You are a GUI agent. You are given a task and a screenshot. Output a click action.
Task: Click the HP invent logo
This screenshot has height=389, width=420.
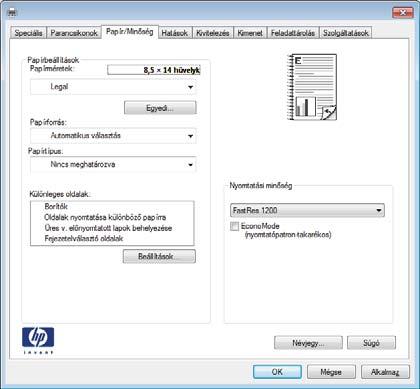point(38,340)
